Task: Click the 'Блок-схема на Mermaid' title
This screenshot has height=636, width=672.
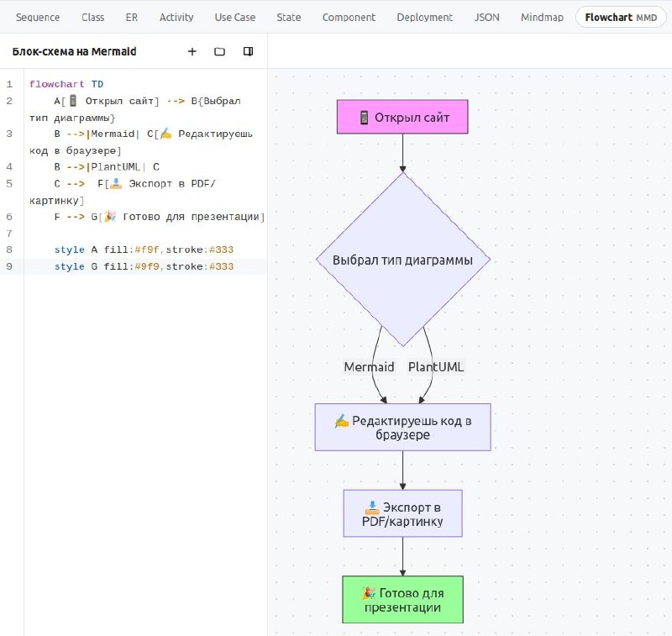Action: coord(74,51)
